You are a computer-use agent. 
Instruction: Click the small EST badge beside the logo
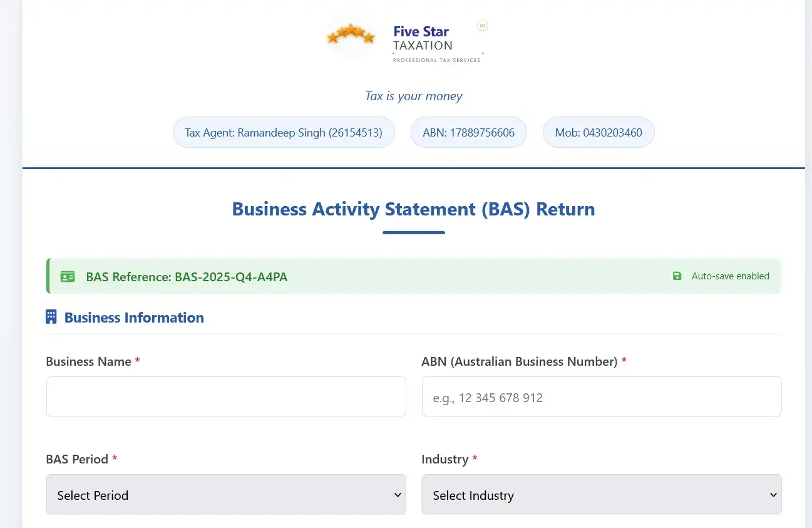[x=482, y=25]
